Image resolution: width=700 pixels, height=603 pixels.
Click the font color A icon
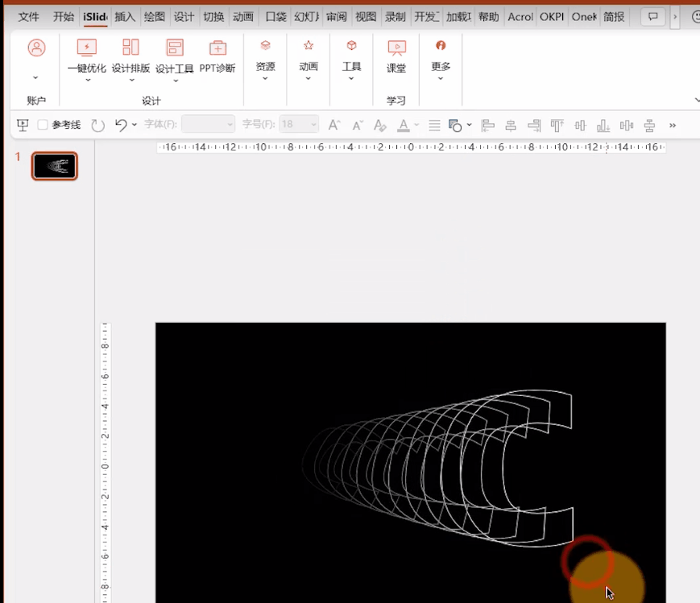coord(403,126)
